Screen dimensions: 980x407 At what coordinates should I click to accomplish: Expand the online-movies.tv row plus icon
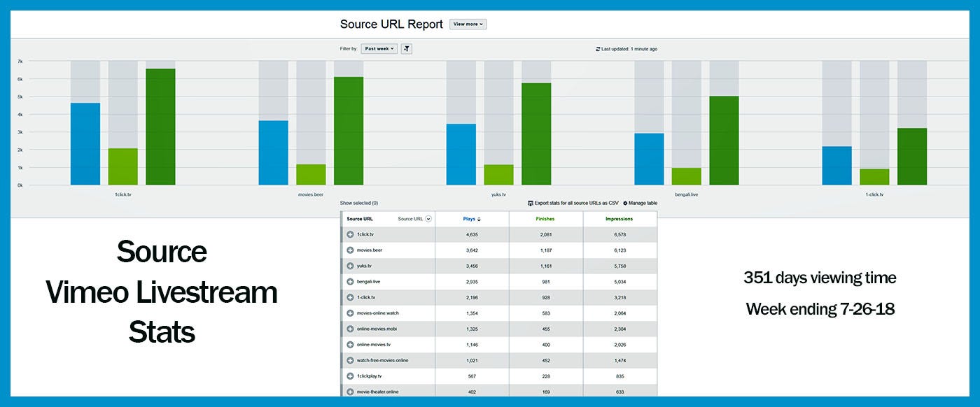350,345
